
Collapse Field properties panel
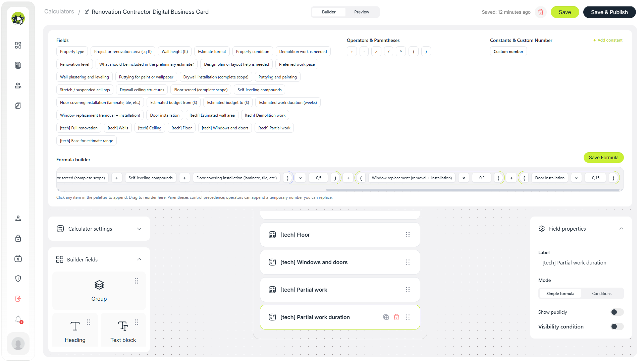[621, 229]
